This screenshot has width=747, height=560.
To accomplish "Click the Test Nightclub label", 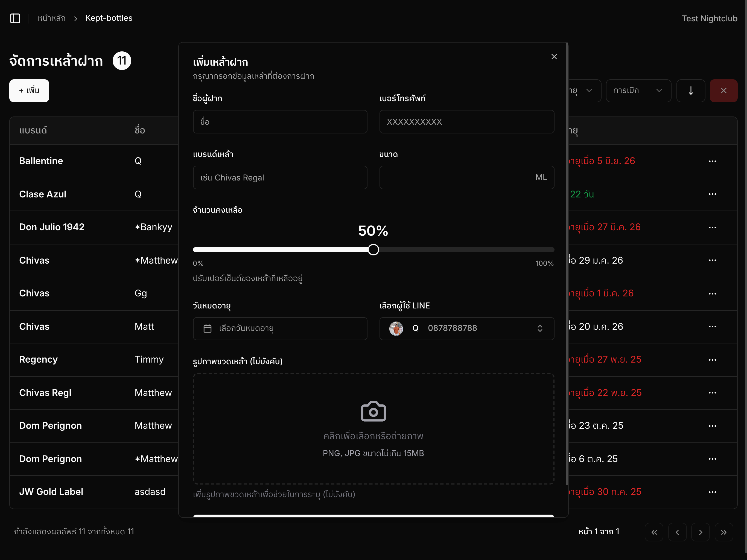I will (709, 19).
